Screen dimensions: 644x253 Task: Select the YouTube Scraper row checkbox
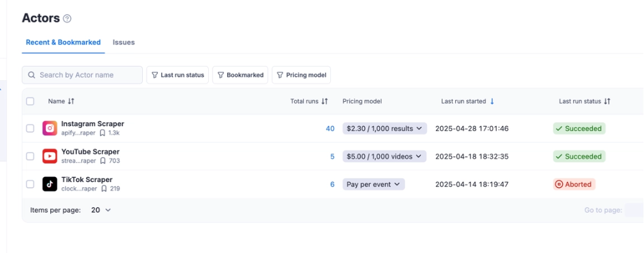[x=30, y=156]
